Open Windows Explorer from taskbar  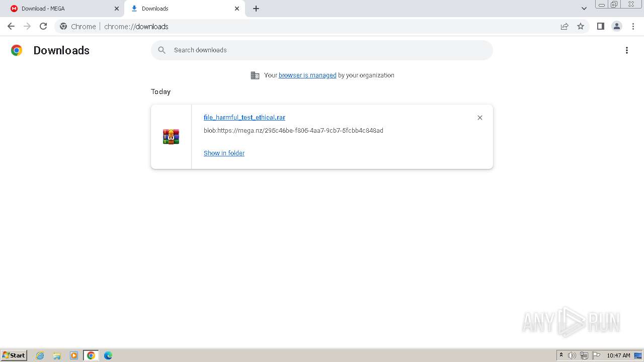(57, 355)
